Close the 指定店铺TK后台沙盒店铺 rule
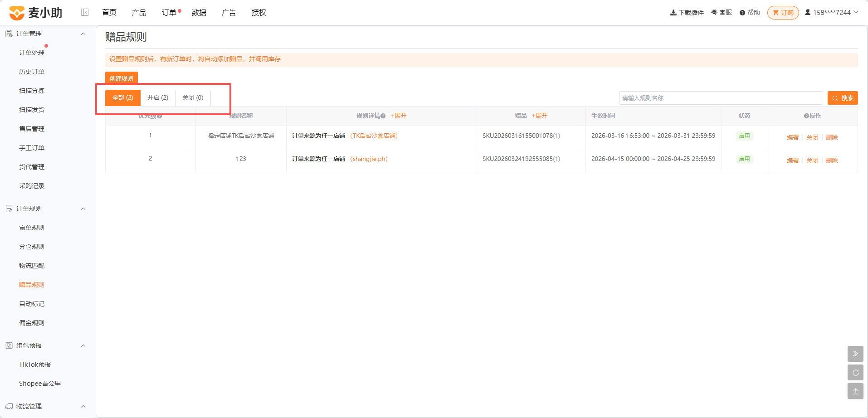This screenshot has height=418, width=868. pos(812,137)
